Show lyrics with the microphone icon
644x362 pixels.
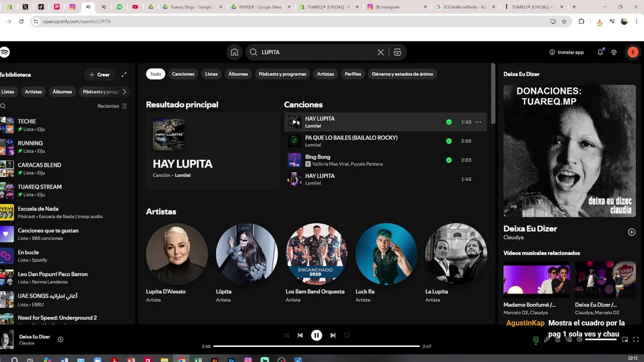tap(547, 339)
